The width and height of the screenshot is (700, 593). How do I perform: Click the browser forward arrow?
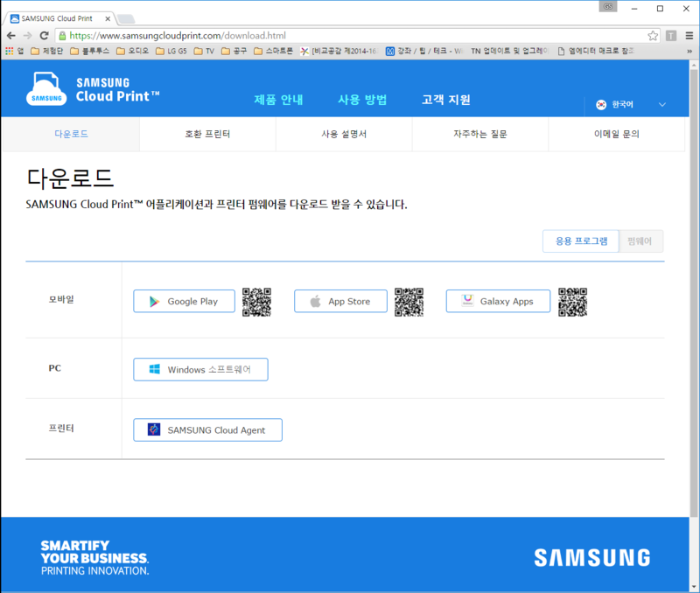[x=28, y=36]
